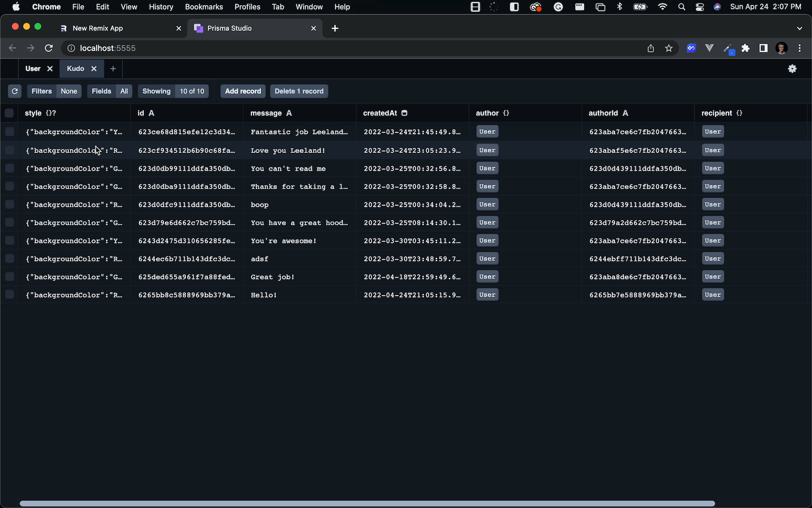Select the Hello! record checkbox
Image resolution: width=812 pixels, height=508 pixels.
point(9,295)
